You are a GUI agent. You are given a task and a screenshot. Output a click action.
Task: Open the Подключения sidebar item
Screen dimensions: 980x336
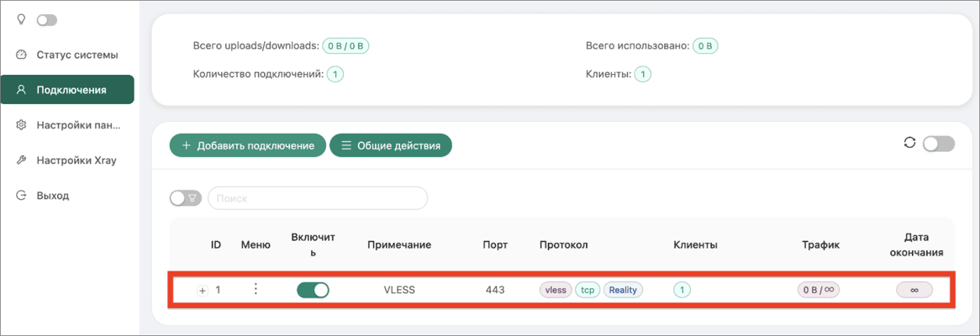coord(67,89)
